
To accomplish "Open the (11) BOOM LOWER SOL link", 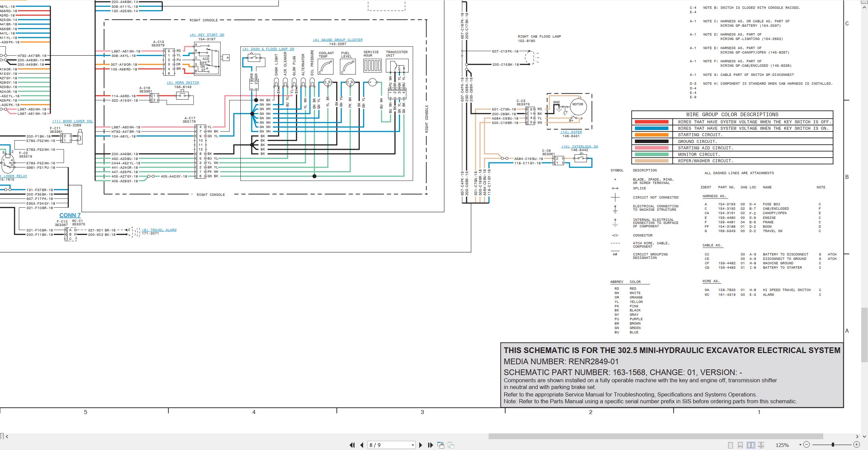I will tap(73, 121).
